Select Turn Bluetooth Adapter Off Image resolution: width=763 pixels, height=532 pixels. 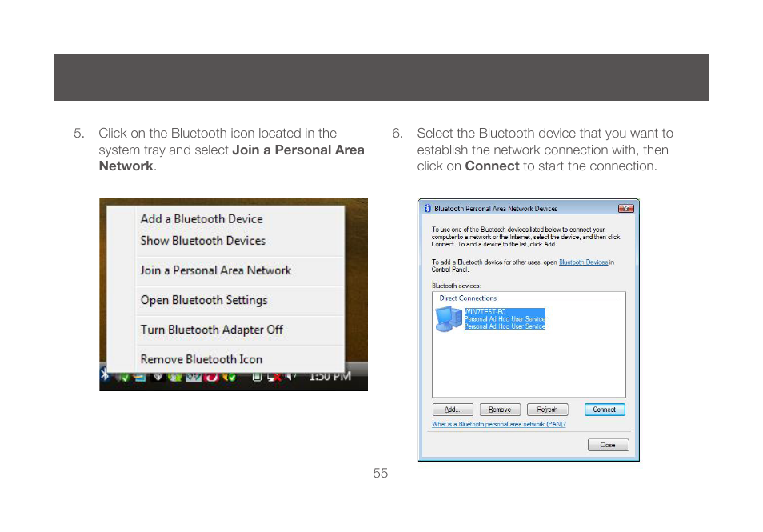(x=212, y=330)
